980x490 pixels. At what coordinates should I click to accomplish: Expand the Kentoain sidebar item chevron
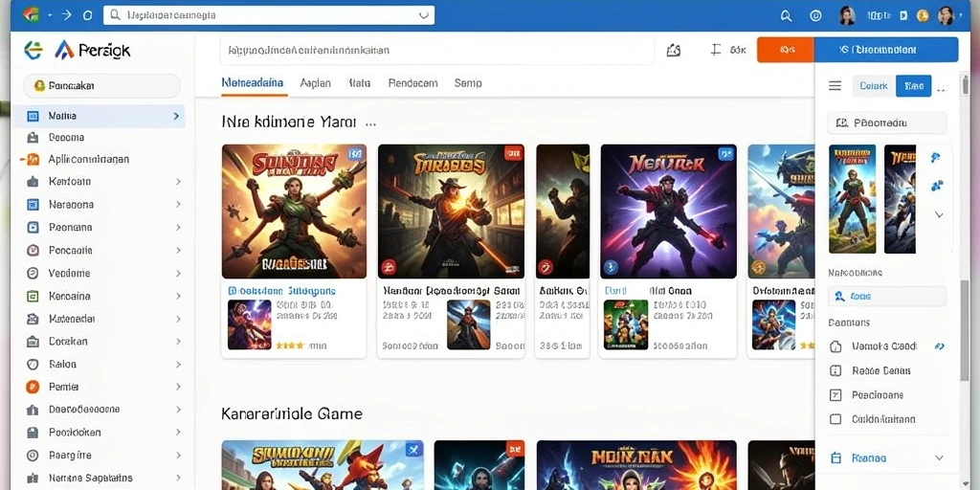pyautogui.click(x=178, y=181)
